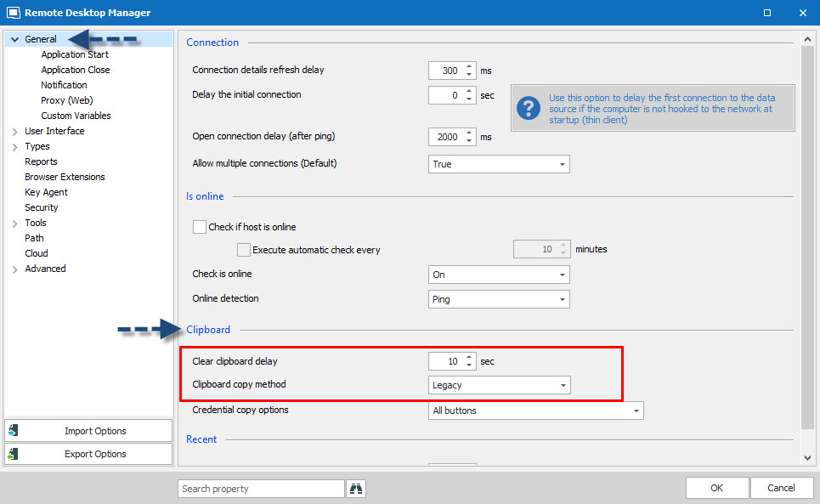820x504 pixels.
Task: Decrease the Connection details refresh delay value
Action: coord(469,75)
